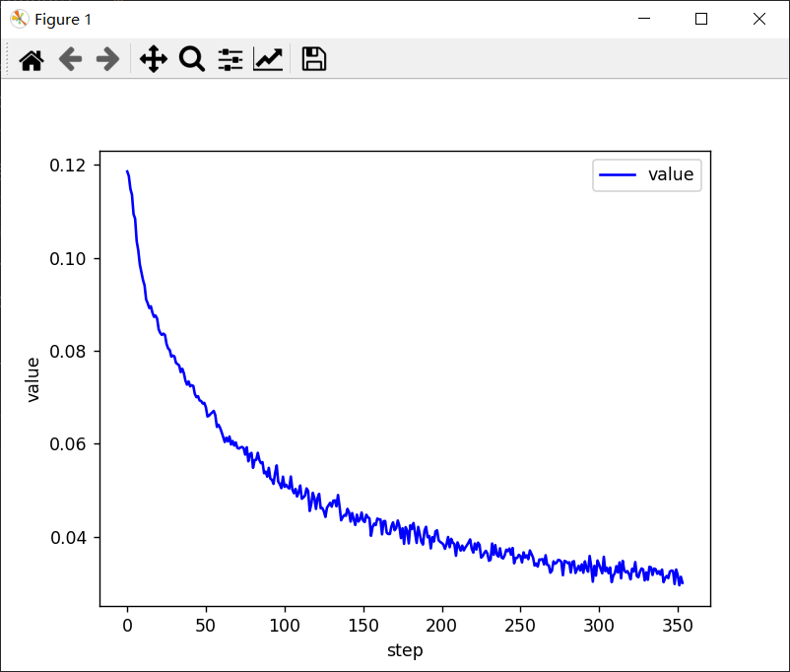Screen dimensions: 790x672
Task: Select the Pan tool
Action: tap(153, 59)
